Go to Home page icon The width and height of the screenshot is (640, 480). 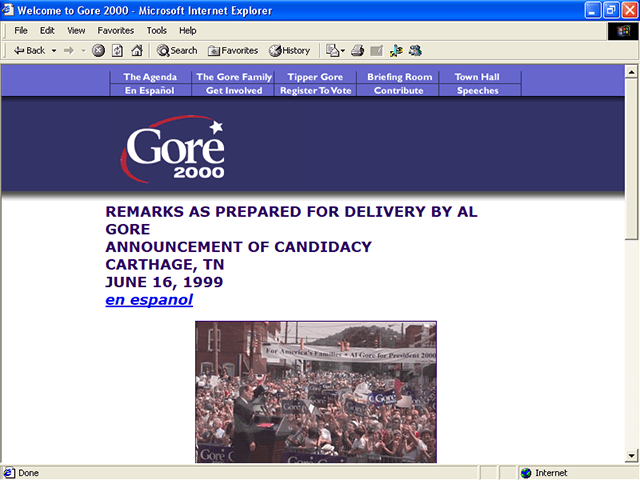pyautogui.click(x=137, y=51)
